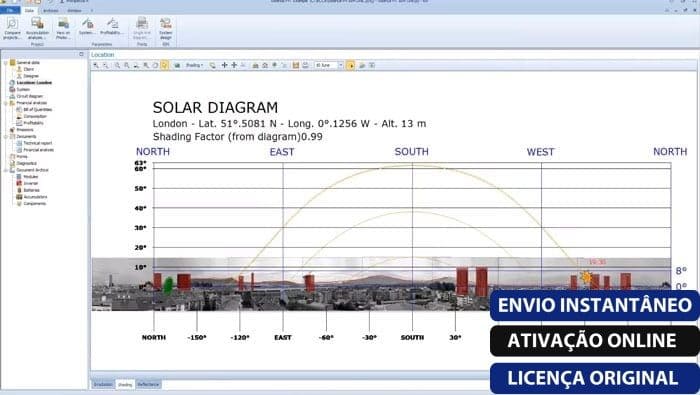Open Accumulation analysis in the ribbon
This screenshot has height=395, width=700.
coord(38,28)
